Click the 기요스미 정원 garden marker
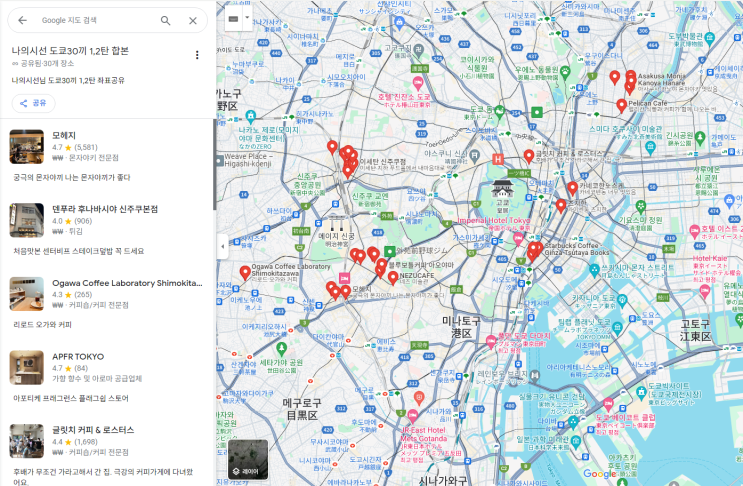 (641, 207)
